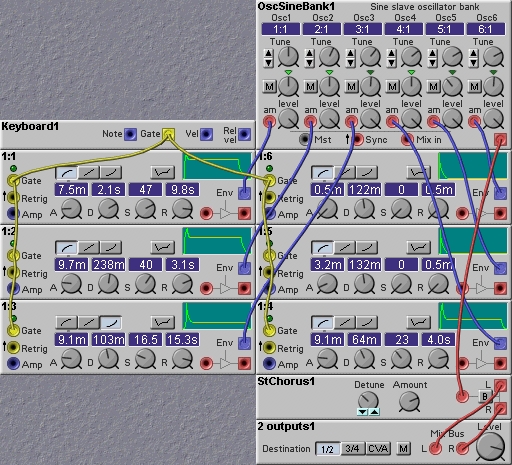Click the Osc2 ratio display showing 2:1
The image size is (512, 465).
pyautogui.click(x=321, y=29)
